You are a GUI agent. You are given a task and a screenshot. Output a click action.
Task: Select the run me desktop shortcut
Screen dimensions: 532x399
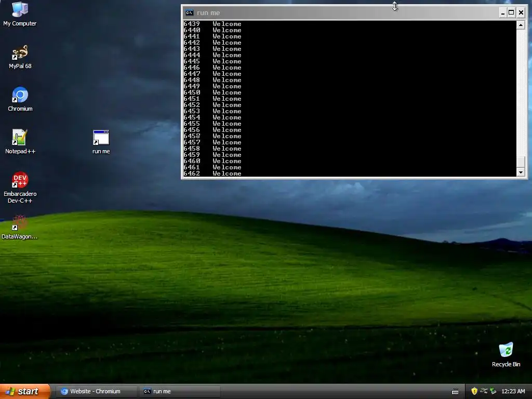(101, 142)
